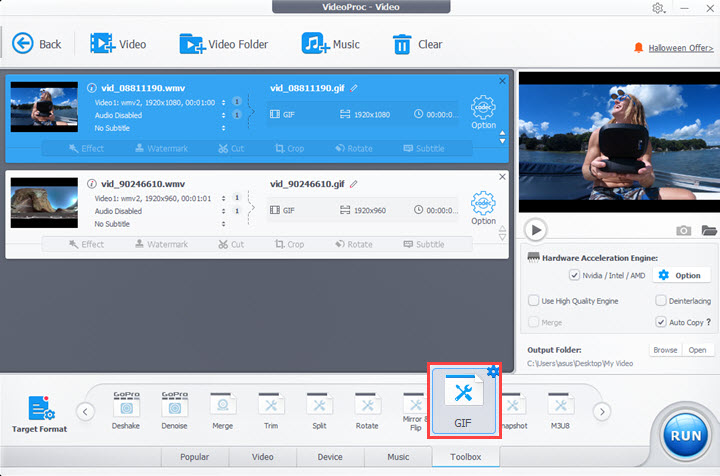Open Crop for vid_90246610

point(289,244)
